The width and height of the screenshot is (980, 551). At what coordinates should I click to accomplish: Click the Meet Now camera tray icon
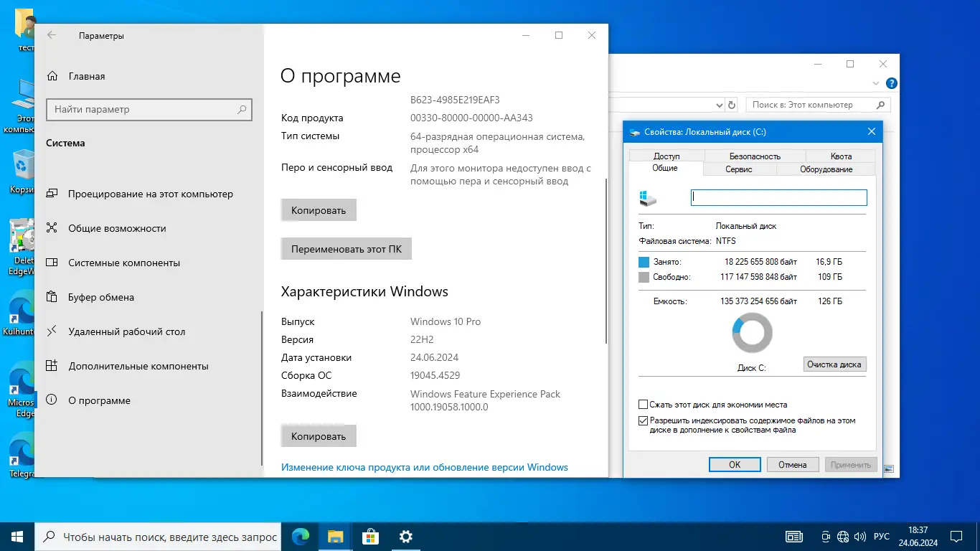pos(826,537)
